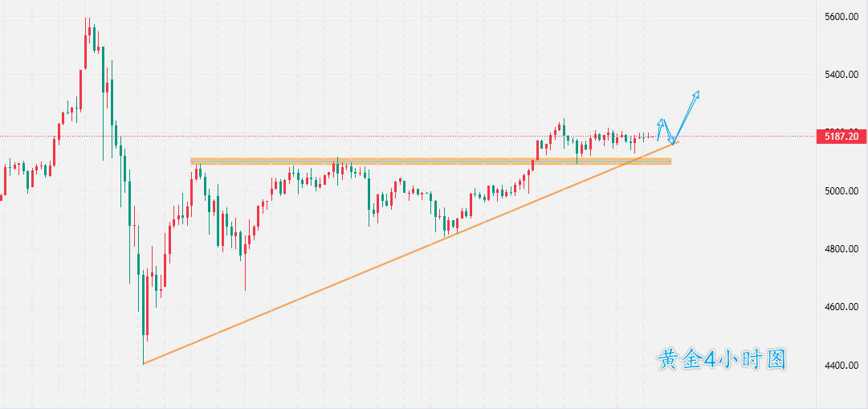Click the red 5187.20 current price tag

pyautogui.click(x=842, y=137)
